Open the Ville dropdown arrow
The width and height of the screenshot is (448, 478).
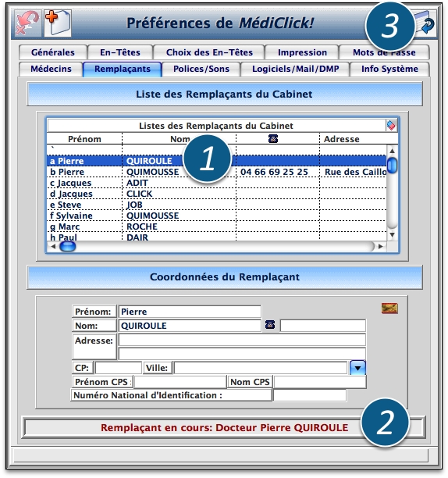tap(357, 368)
